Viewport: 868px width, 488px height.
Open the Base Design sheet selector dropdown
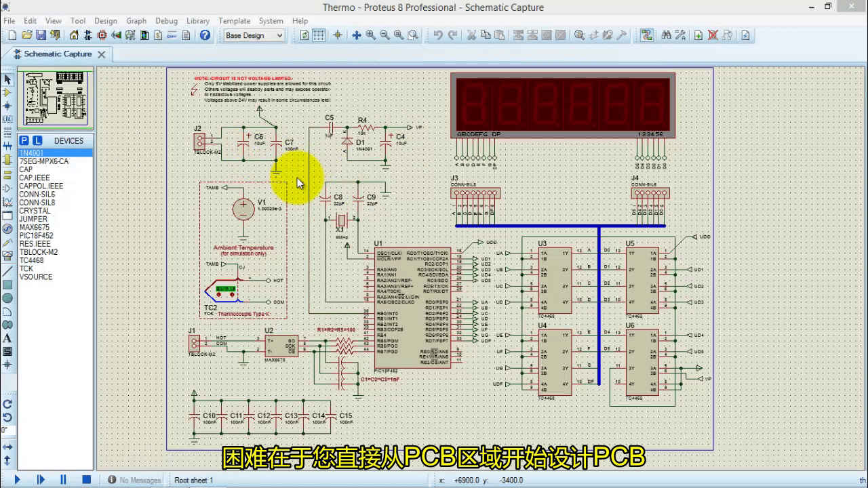pyautogui.click(x=279, y=35)
